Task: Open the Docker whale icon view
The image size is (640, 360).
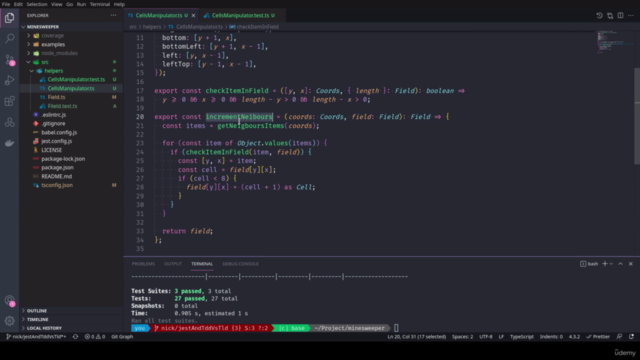Action: pos(9,143)
